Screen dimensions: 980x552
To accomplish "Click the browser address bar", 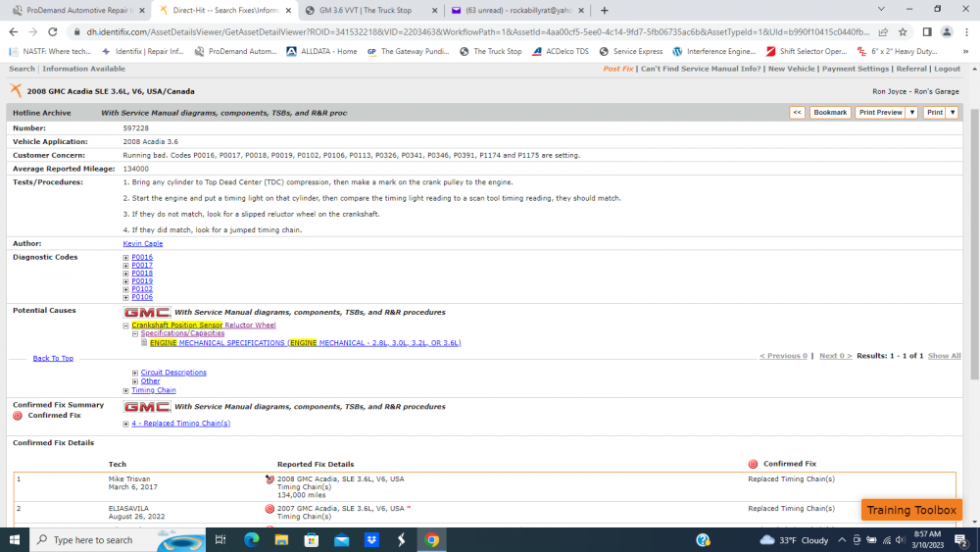I will [x=477, y=32].
